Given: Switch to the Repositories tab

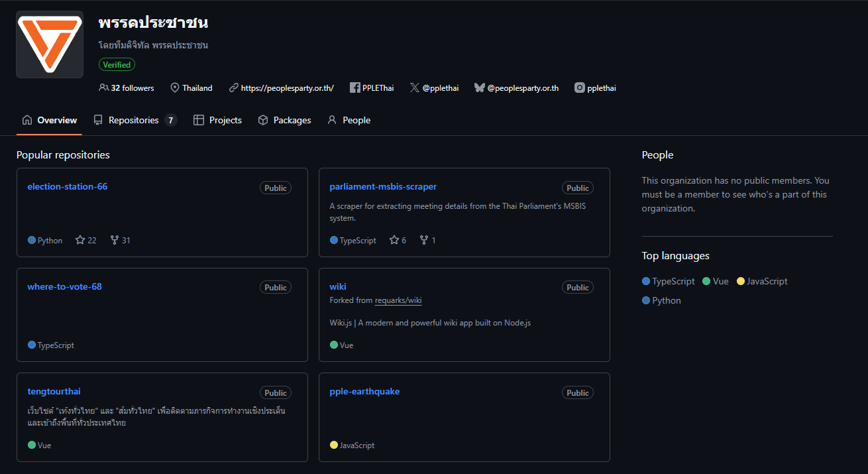Looking at the screenshot, I should (x=134, y=120).
